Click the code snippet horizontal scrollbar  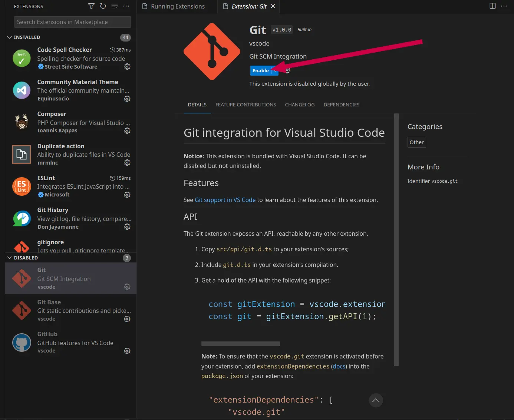coord(241,344)
